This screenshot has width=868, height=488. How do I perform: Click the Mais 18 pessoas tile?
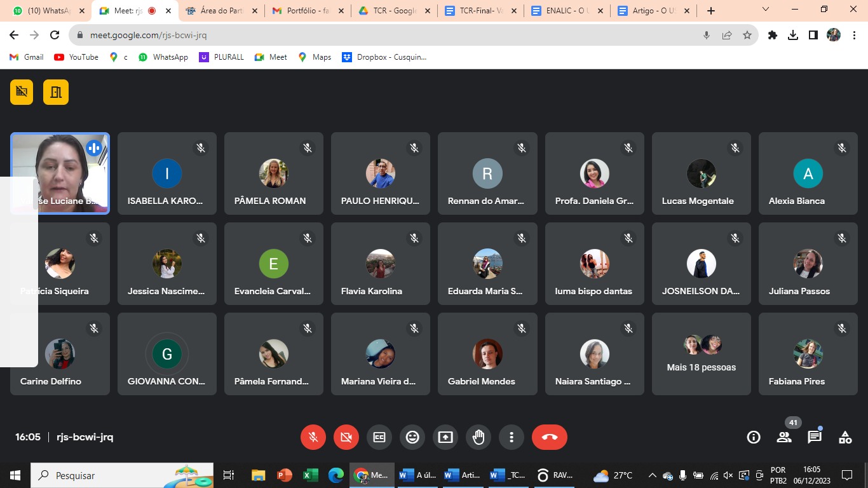coord(701,354)
